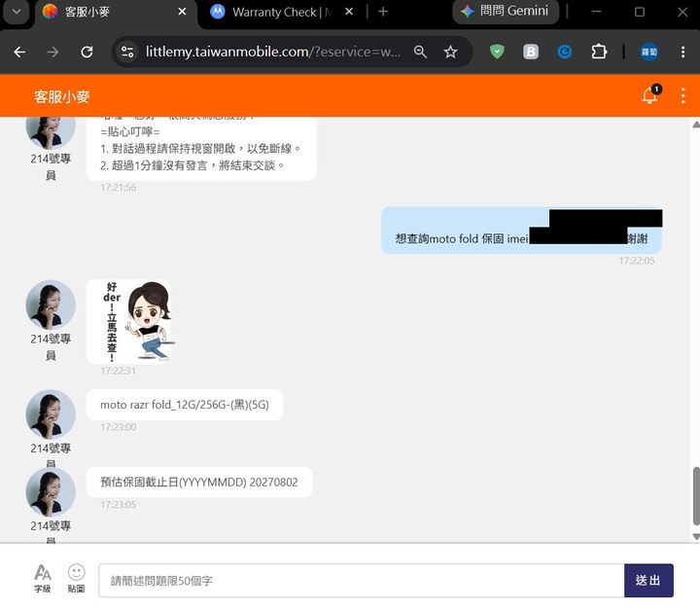Close the 客服小麥 tab
The height and width of the screenshot is (610, 700).
(x=182, y=12)
